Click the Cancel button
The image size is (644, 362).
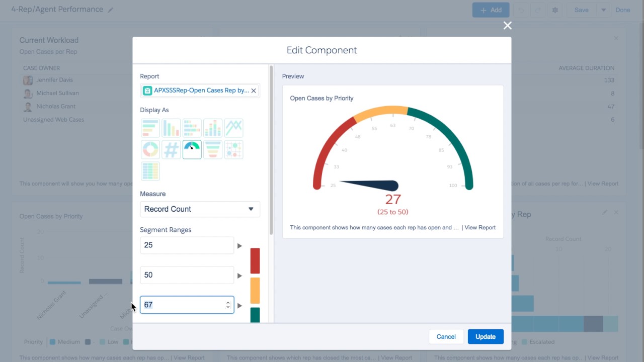point(446,337)
